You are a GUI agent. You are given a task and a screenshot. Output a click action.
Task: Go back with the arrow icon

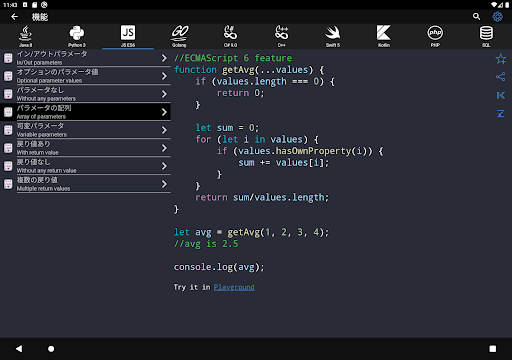(x=14, y=17)
